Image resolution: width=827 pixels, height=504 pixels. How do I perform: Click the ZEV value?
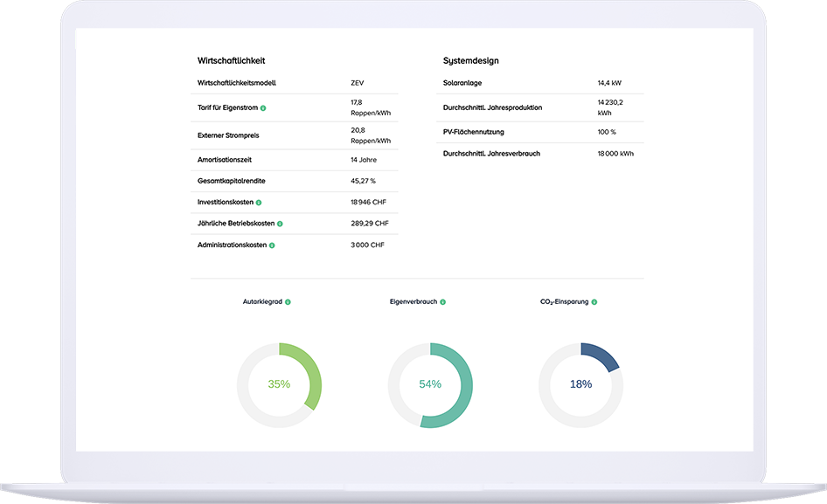pos(357,83)
